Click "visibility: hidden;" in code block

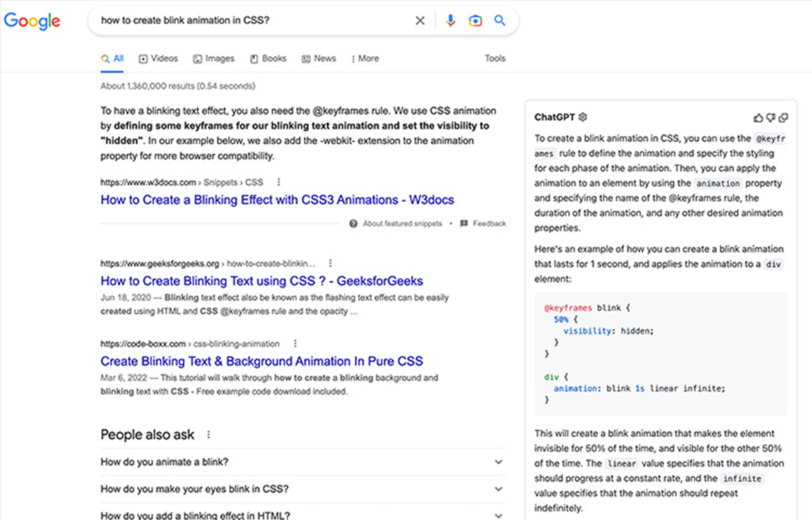[x=608, y=331]
